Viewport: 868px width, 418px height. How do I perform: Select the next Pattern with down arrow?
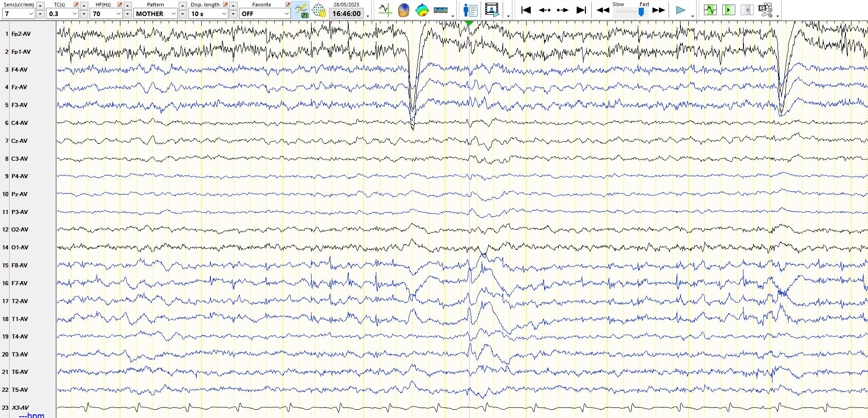(183, 14)
